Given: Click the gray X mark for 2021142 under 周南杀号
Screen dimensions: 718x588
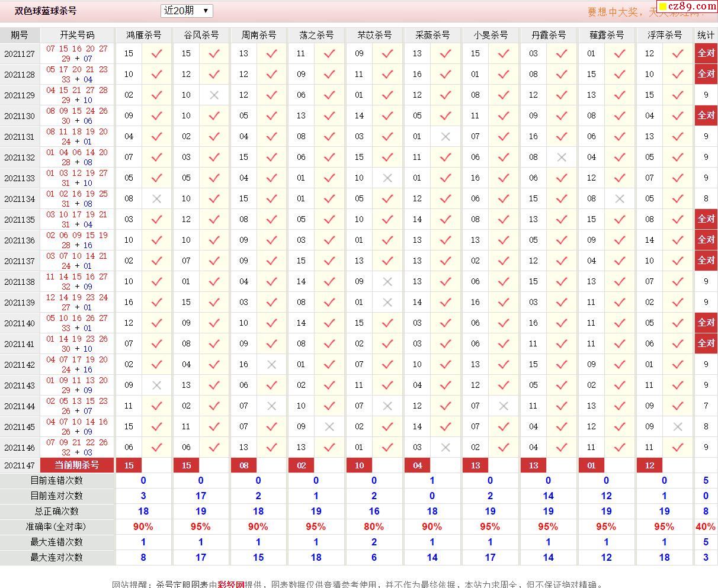Looking at the screenshot, I should point(271,364).
